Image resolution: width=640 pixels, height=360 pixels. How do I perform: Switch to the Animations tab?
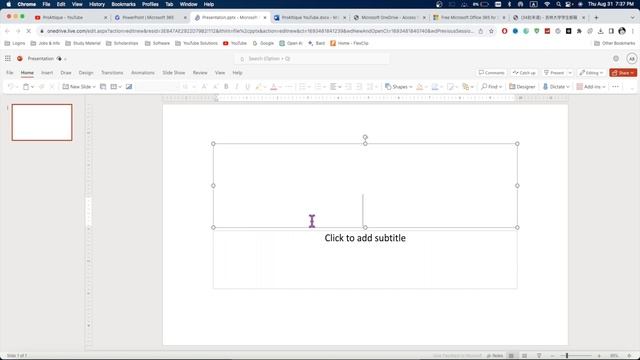(x=143, y=73)
